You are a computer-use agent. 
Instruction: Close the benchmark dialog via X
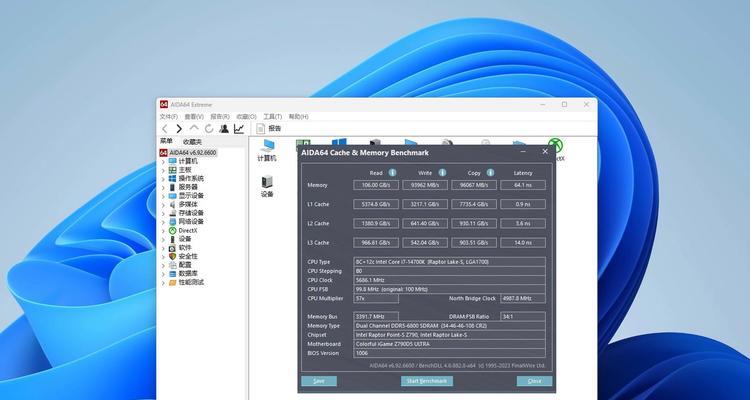click(545, 152)
